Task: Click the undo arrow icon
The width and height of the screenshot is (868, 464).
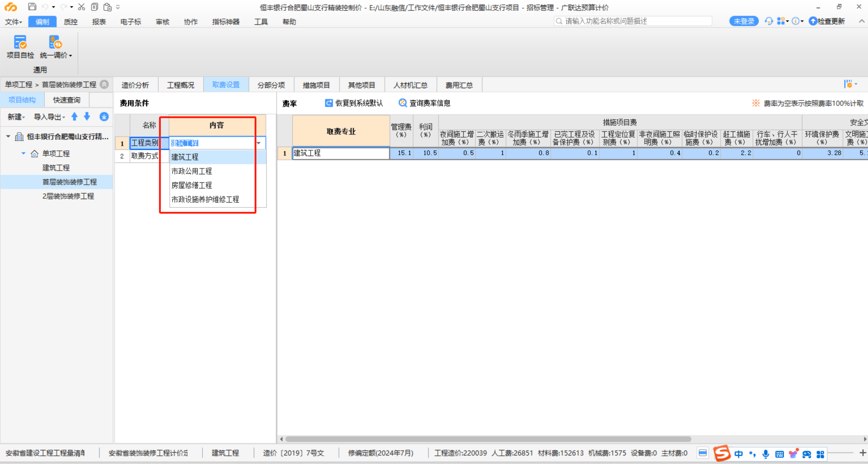Action: point(45,7)
